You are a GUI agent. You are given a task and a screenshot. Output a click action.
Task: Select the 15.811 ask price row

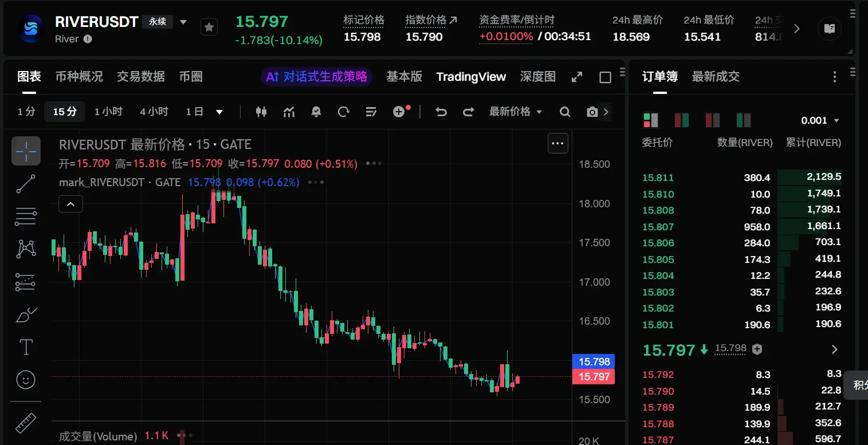coord(741,178)
